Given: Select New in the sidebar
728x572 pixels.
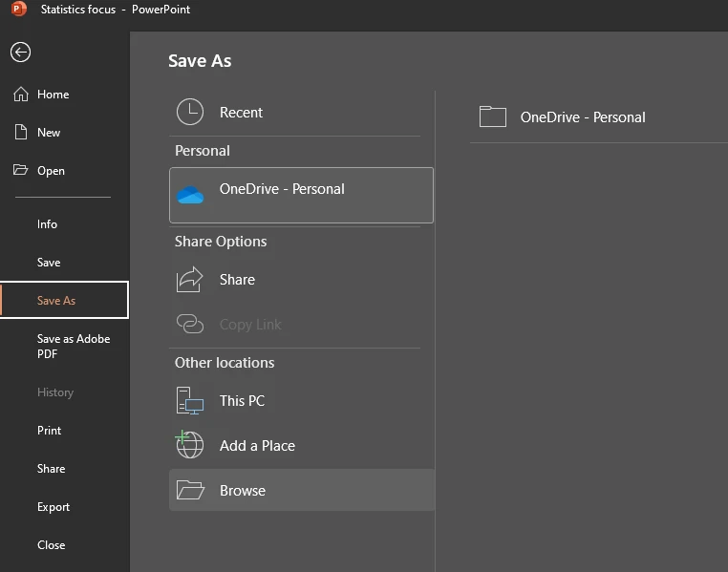Looking at the screenshot, I should click(65, 132).
